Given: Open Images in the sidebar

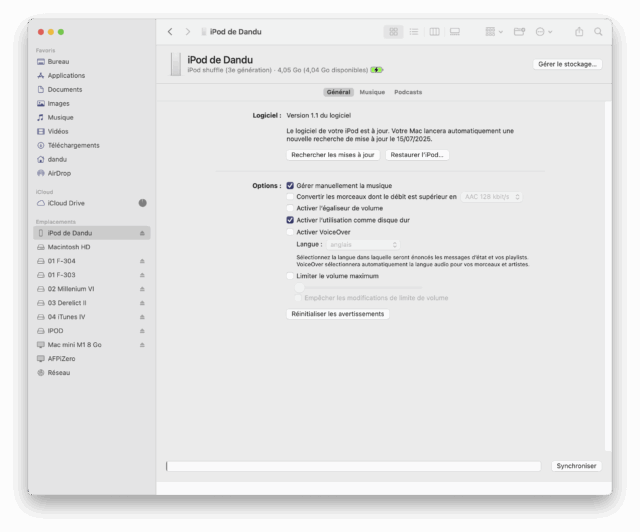Looking at the screenshot, I should tap(92, 103).
